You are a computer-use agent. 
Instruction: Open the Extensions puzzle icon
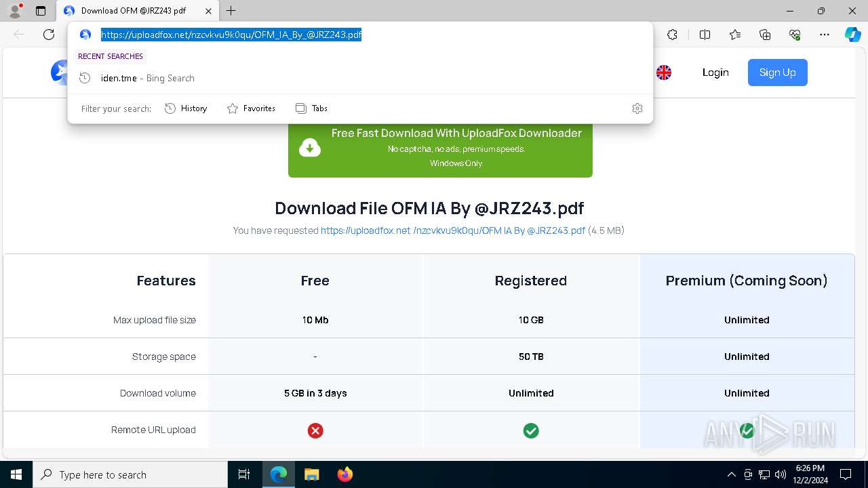(x=672, y=35)
